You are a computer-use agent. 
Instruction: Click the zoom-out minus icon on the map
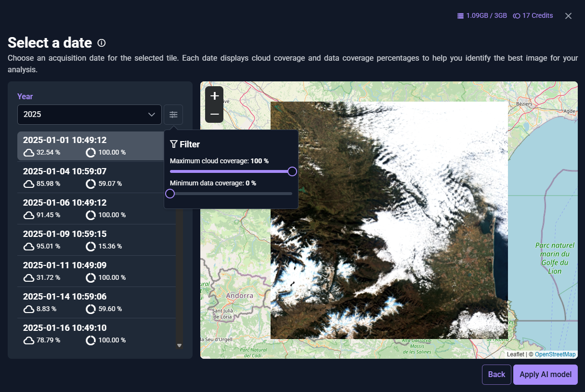pos(214,114)
